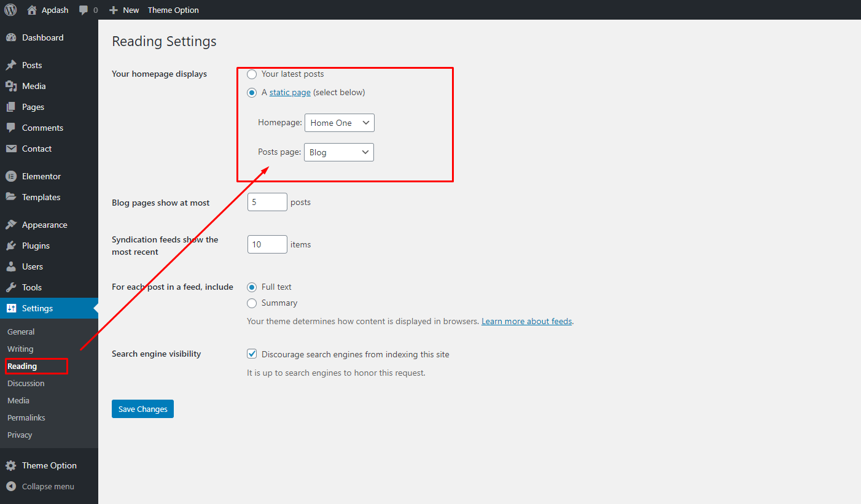This screenshot has width=861, height=504.
Task: Click the Tools wrench icon
Action: click(11, 287)
